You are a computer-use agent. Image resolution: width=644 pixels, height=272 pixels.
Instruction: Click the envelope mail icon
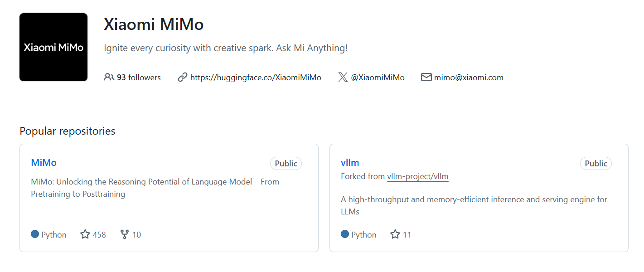[426, 77]
